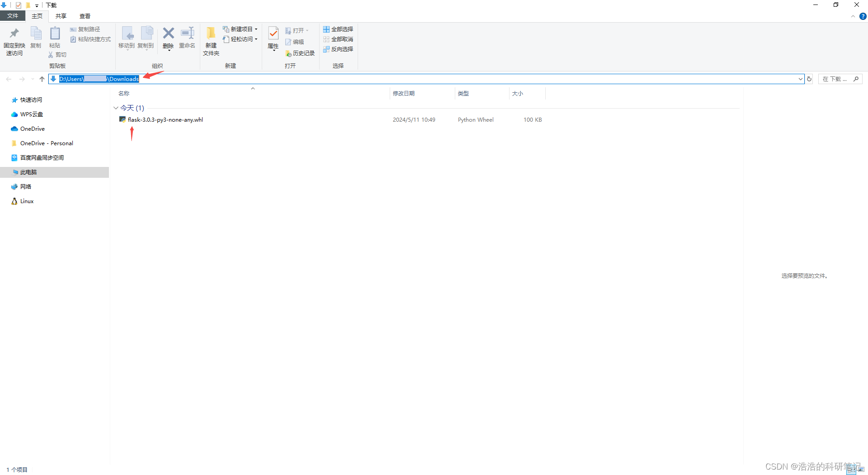Click the 打开 open button
The image size is (868, 475).
click(297, 31)
